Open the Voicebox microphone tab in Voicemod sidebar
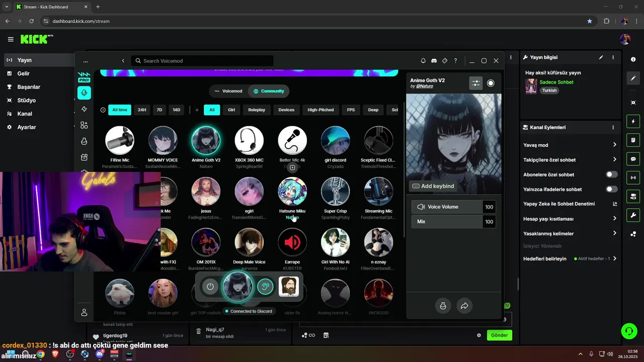The width and height of the screenshot is (644, 362). tap(84, 93)
